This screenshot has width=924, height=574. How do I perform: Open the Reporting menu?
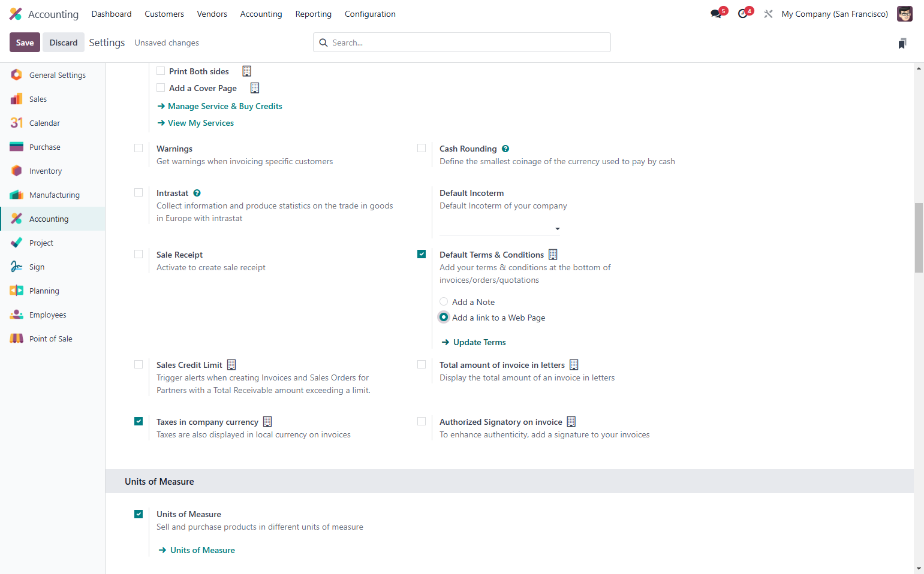click(x=313, y=14)
